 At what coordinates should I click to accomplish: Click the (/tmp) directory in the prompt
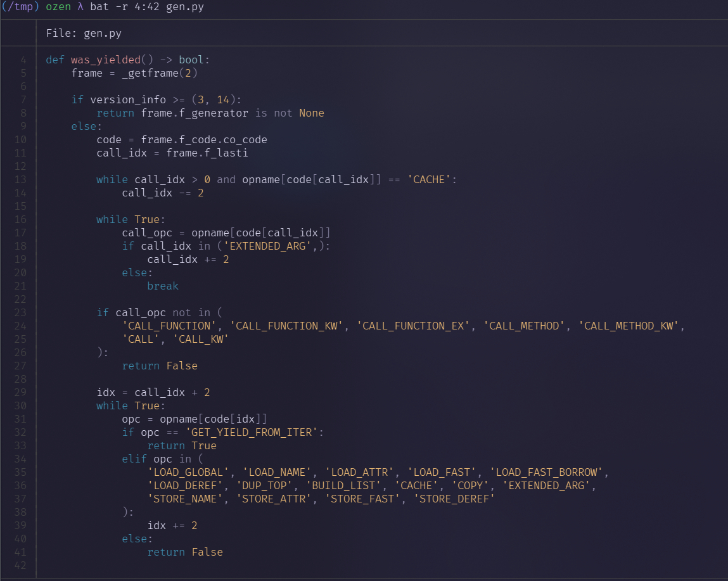20,7
